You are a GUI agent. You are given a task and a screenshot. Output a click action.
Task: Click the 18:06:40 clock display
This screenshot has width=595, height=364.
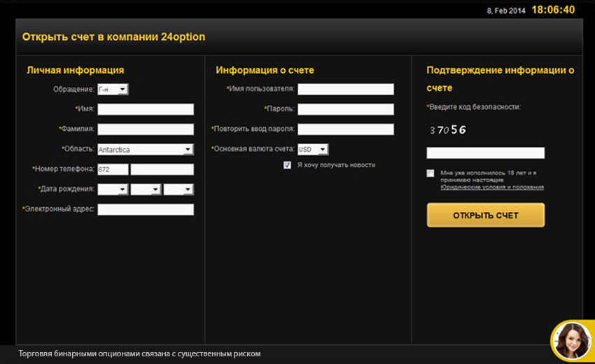(553, 10)
